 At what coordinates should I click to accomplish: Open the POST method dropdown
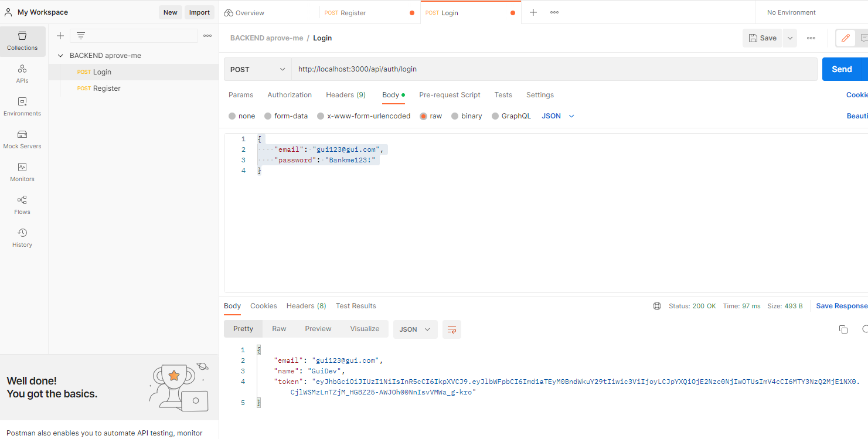[x=257, y=69]
